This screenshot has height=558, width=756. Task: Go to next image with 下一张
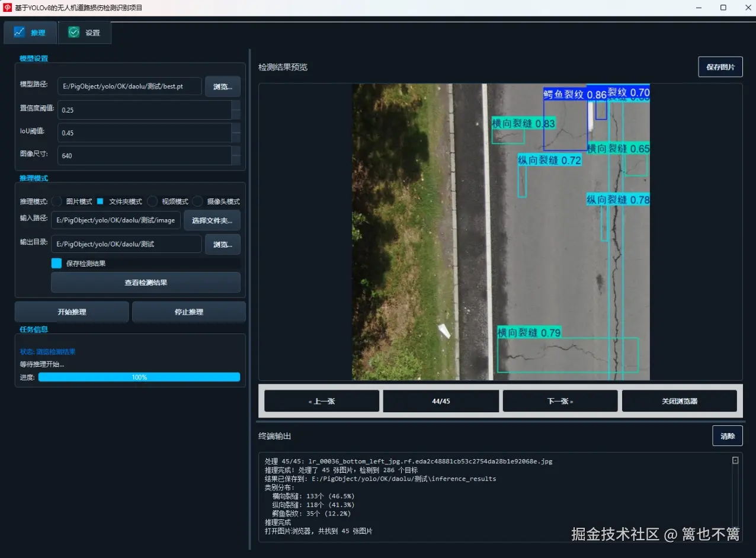[x=560, y=401]
